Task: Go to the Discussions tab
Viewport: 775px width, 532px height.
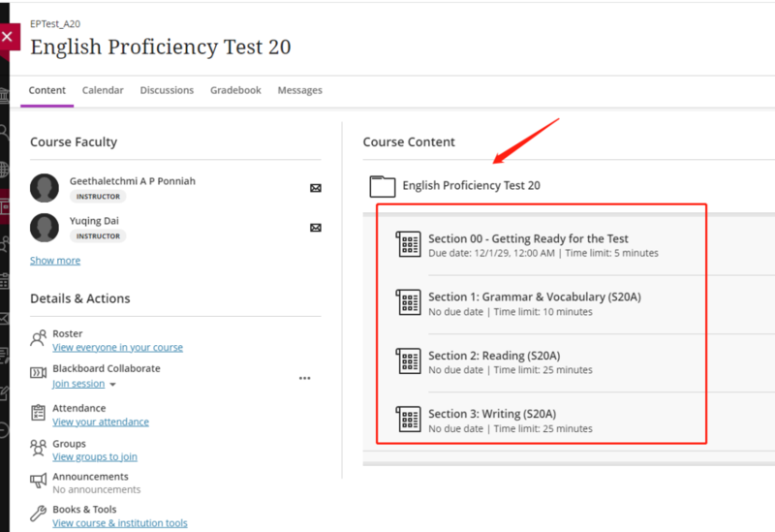Action: (167, 90)
